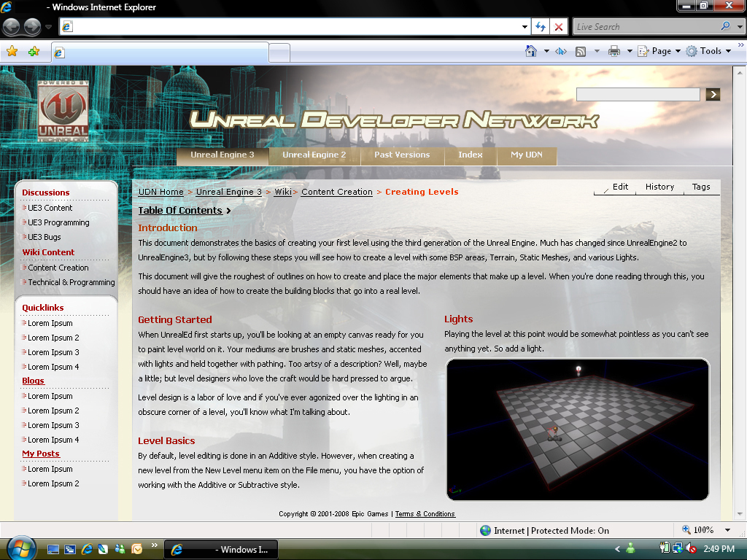
Task: Expand the zoom level dropdown arrow
Action: pos(727,530)
